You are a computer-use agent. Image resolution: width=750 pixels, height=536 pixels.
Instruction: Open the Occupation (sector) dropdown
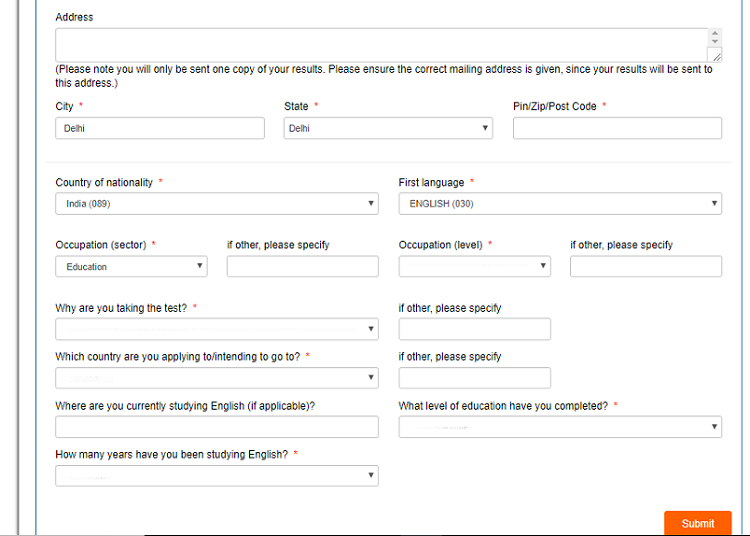click(x=131, y=267)
